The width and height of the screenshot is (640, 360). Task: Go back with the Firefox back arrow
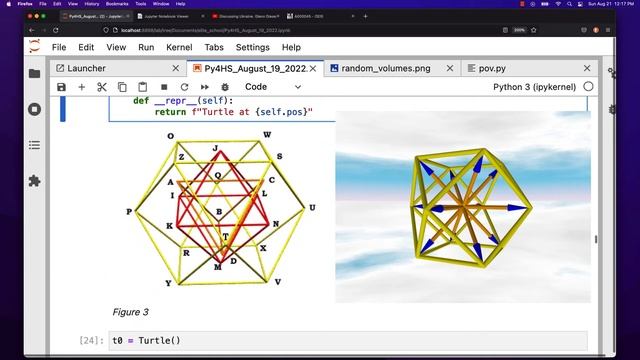pyautogui.click(x=32, y=30)
